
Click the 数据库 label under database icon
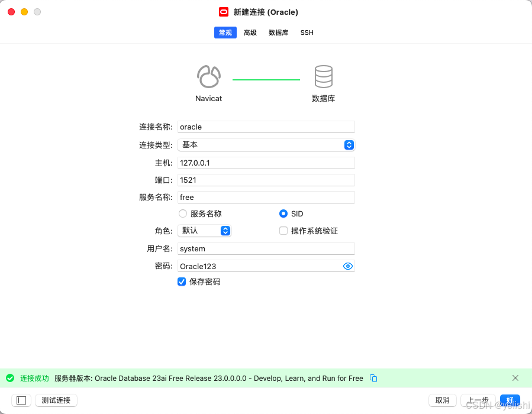click(323, 99)
